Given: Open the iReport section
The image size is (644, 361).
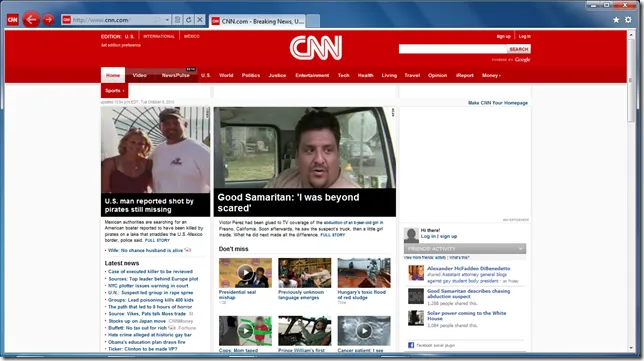Looking at the screenshot, I should coord(465,75).
